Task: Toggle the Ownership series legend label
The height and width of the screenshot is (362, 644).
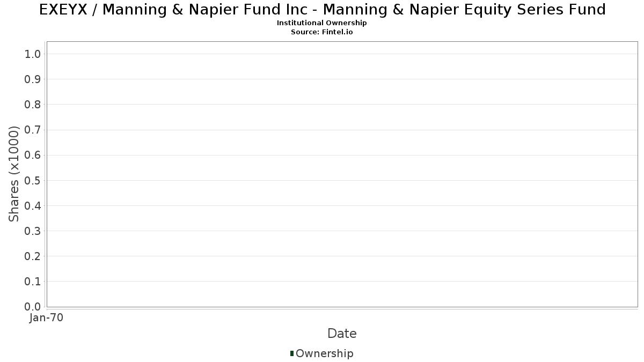Action: [x=324, y=353]
